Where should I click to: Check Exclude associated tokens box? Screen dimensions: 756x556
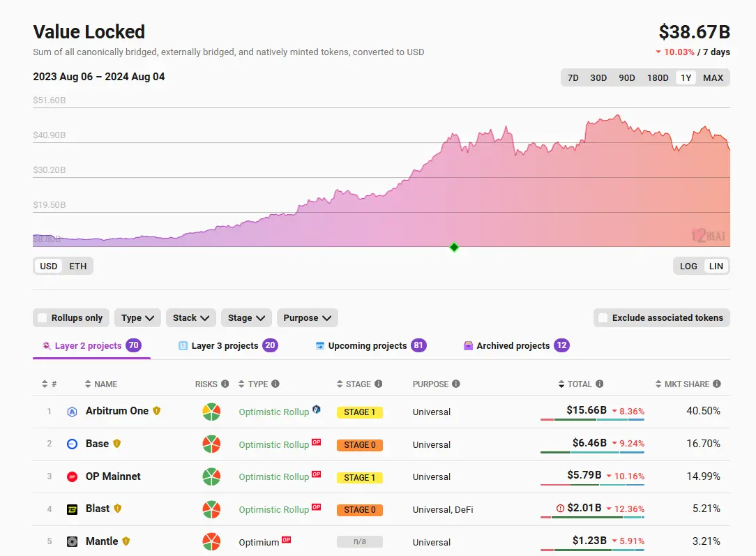click(x=603, y=318)
